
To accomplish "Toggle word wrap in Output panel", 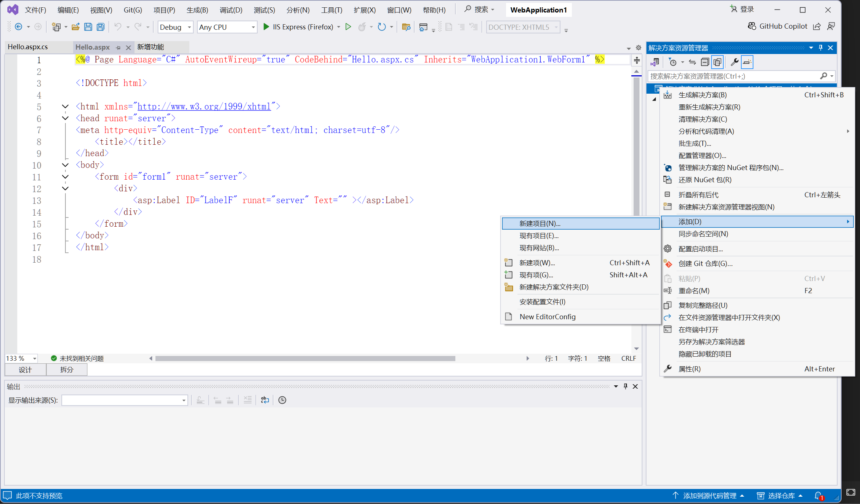I will click(x=265, y=400).
